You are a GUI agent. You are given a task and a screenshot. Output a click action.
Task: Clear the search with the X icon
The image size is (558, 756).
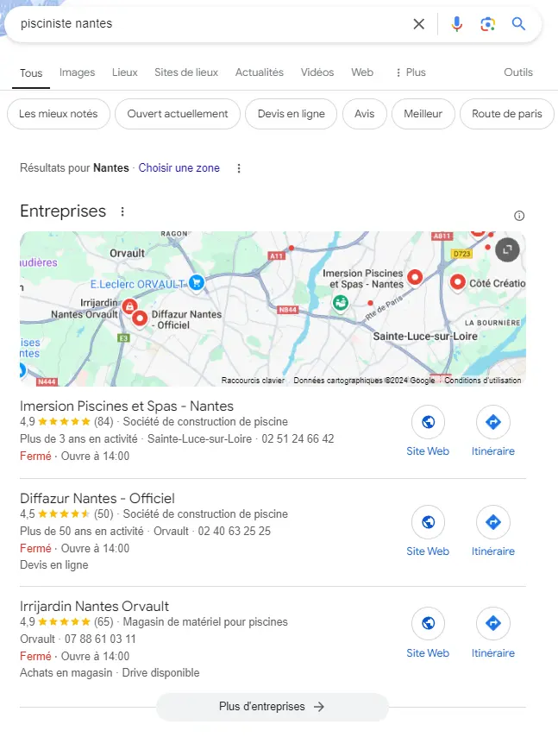point(418,24)
